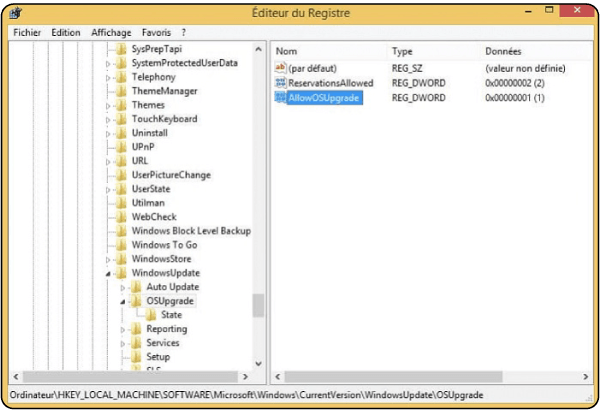Viewport: 600px width, 412px height.
Task: Open the Affichage menu
Action: coord(111,33)
